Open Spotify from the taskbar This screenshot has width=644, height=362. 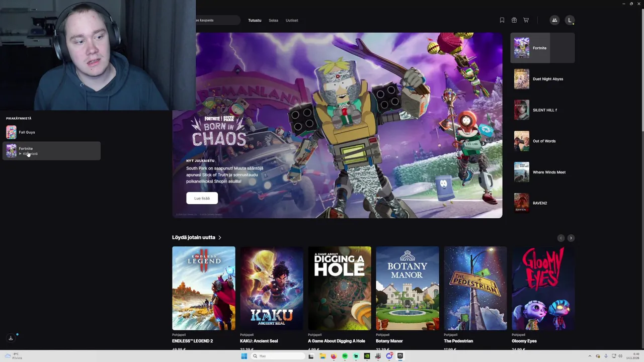pyautogui.click(x=345, y=356)
